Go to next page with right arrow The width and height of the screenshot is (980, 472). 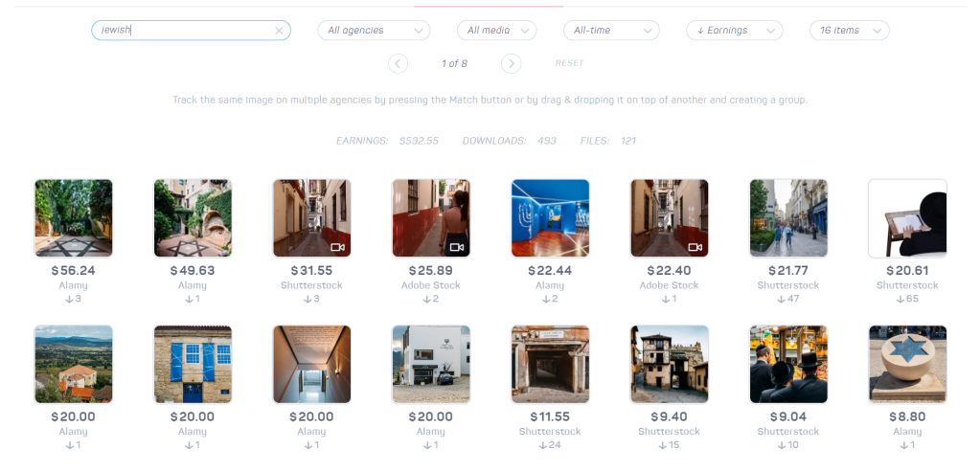point(511,63)
